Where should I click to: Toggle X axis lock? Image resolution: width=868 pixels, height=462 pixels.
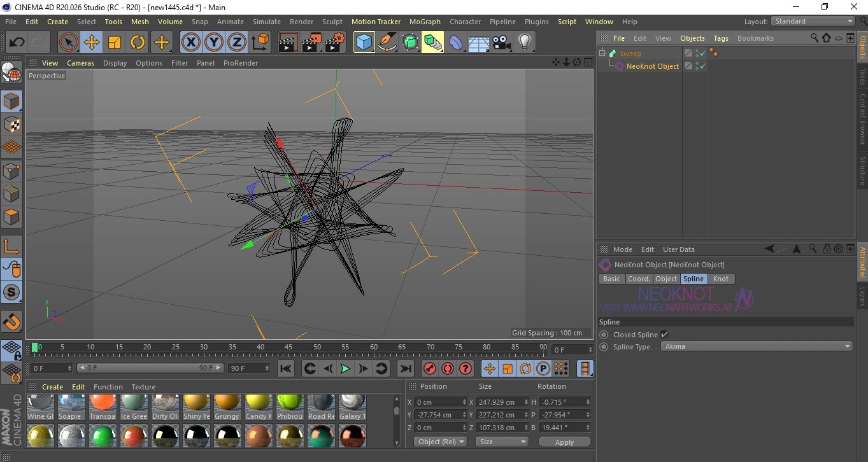190,43
